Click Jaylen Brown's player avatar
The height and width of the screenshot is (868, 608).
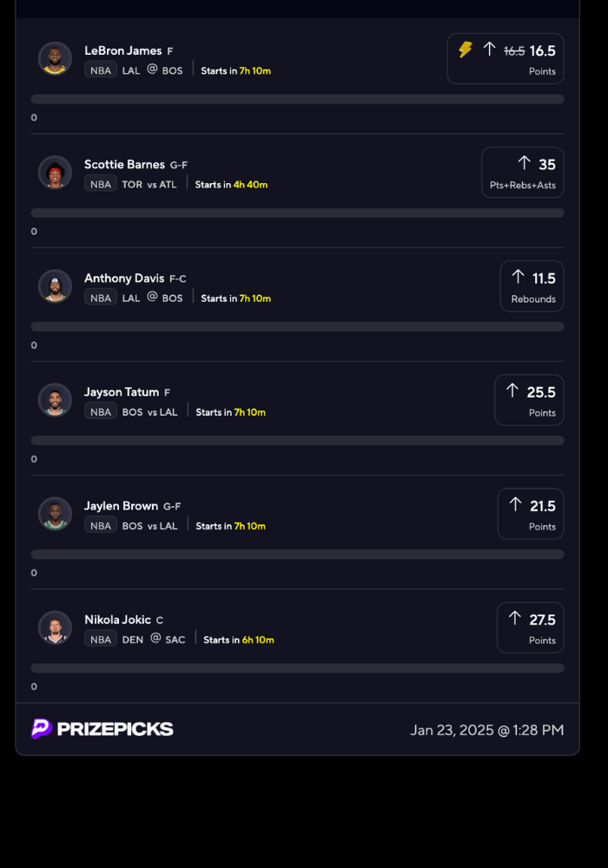point(55,514)
